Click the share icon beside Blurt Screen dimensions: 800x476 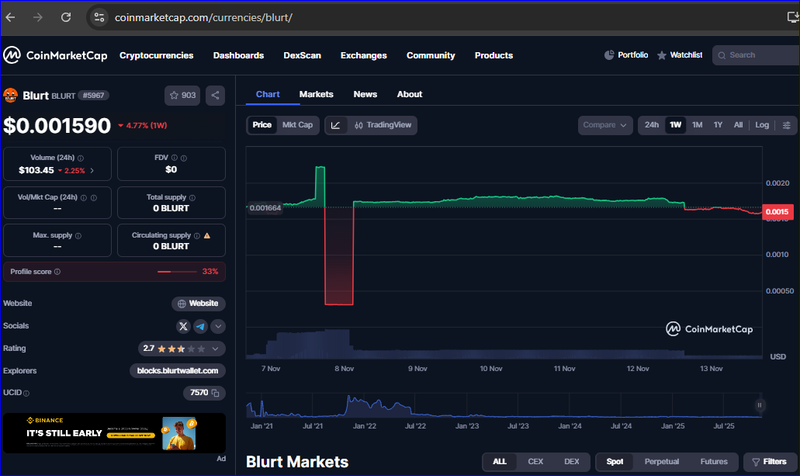[216, 96]
